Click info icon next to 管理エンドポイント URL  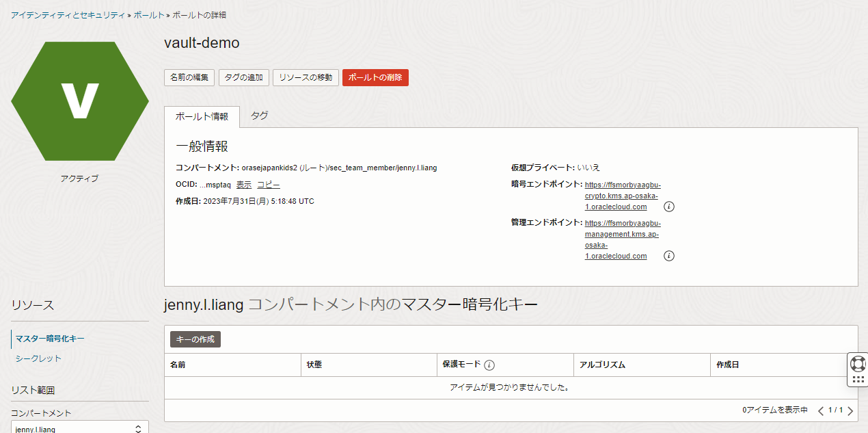pyautogui.click(x=669, y=256)
